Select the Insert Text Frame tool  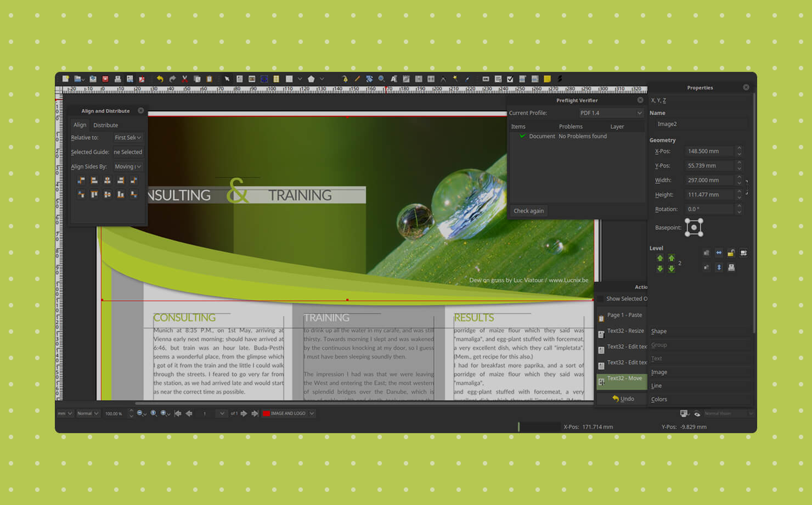239,78
